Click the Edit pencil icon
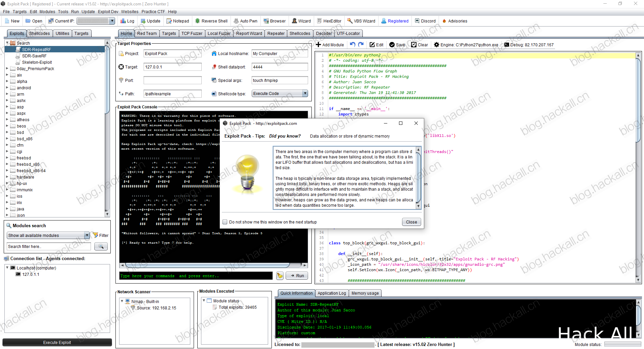This screenshot has width=644, height=349. (x=377, y=45)
